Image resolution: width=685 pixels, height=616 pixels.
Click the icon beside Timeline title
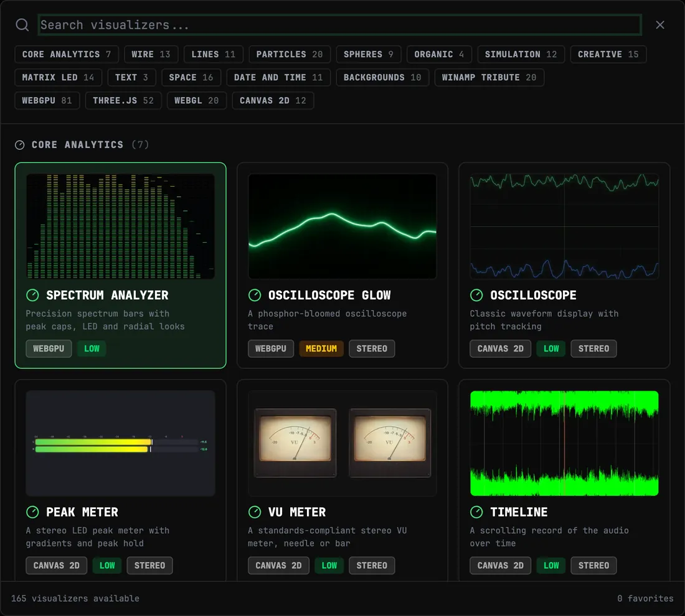pos(476,512)
